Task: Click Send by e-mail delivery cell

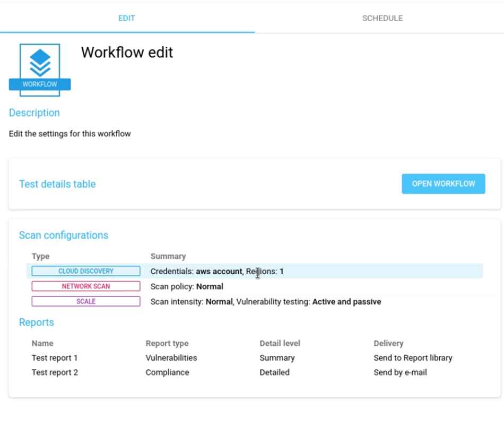Action: 400,372
